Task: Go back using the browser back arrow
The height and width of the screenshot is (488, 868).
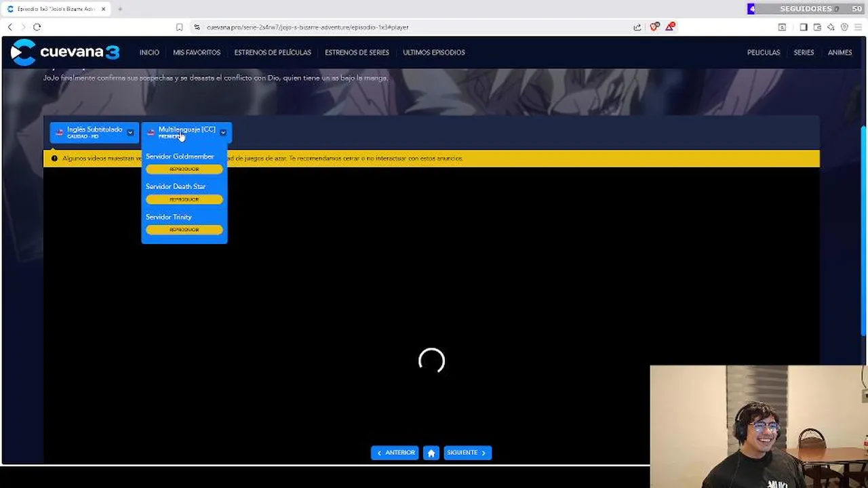Action: (x=10, y=27)
